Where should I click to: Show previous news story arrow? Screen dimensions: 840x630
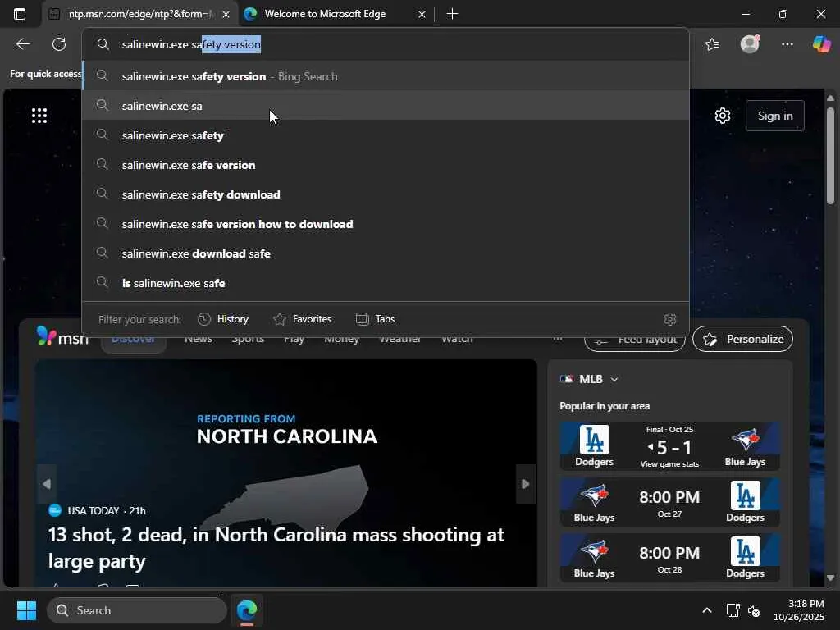[47, 484]
